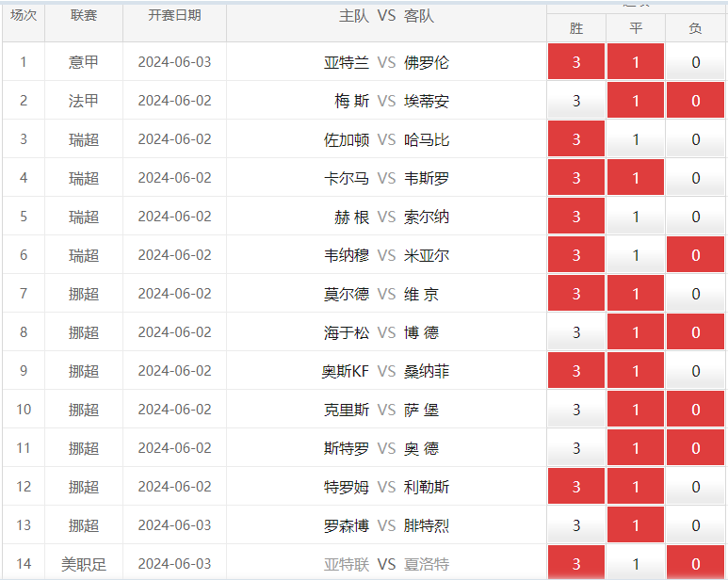The image size is (728, 580).
Task: Click the date 2024-06-03 in row 13
Action: (174, 524)
